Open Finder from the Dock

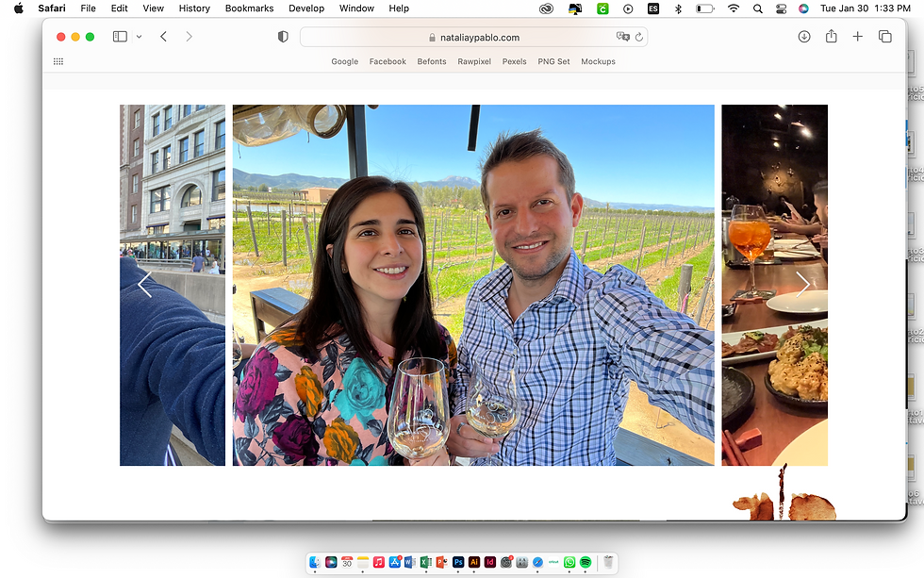[315, 562]
